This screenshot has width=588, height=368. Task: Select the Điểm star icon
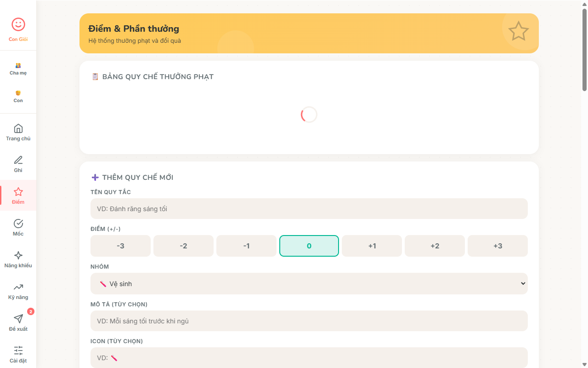pos(18,192)
